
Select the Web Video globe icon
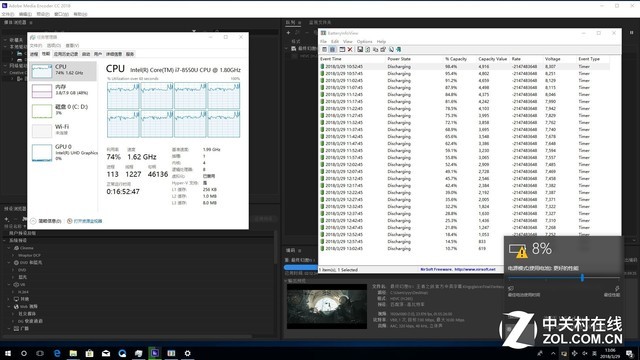click(16, 307)
